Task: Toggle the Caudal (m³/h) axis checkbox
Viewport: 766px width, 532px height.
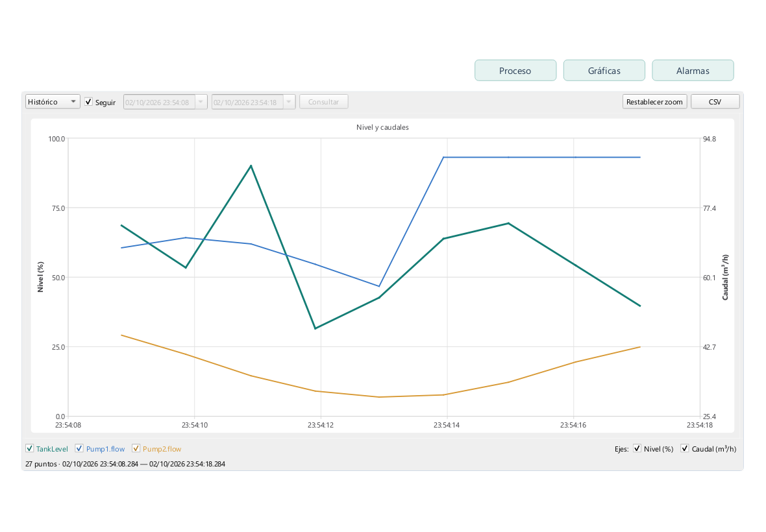Action: [x=685, y=448]
